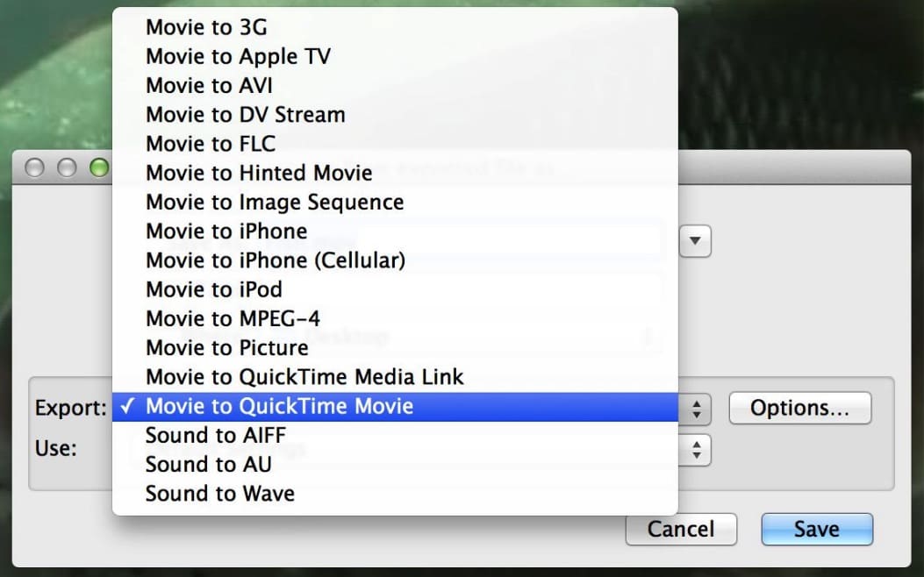Choose Movie to Image Sequence
Image resolution: width=924 pixels, height=577 pixels.
(275, 202)
